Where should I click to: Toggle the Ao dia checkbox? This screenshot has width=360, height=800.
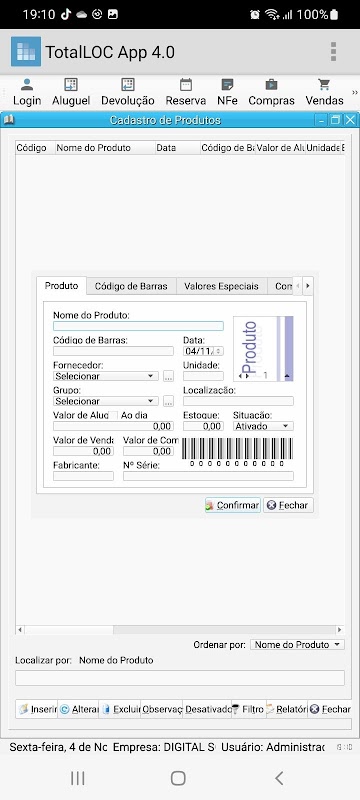click(x=114, y=415)
